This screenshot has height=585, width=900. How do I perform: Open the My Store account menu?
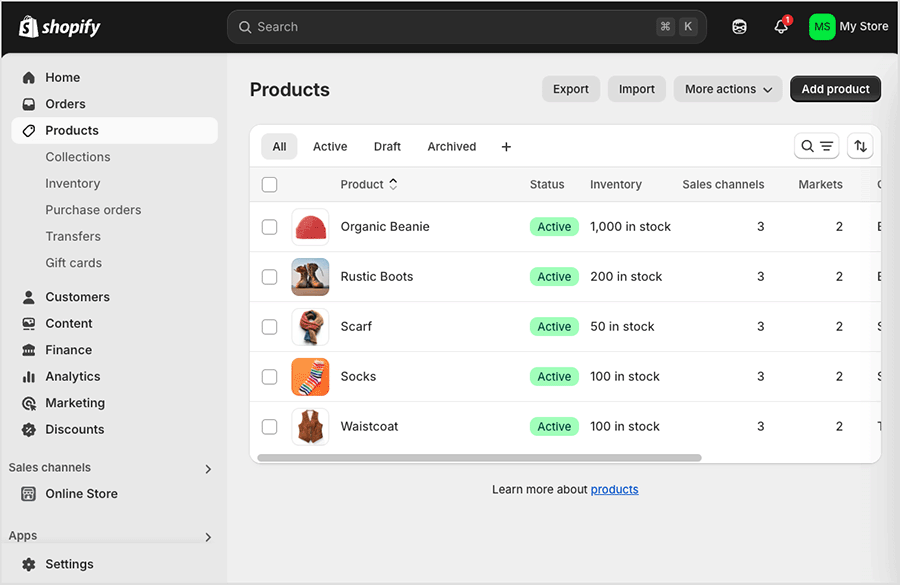click(x=848, y=26)
